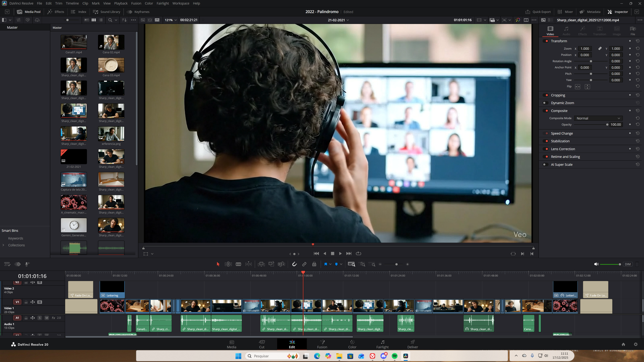
Task: Switch media pool to list view
Action: (101, 20)
